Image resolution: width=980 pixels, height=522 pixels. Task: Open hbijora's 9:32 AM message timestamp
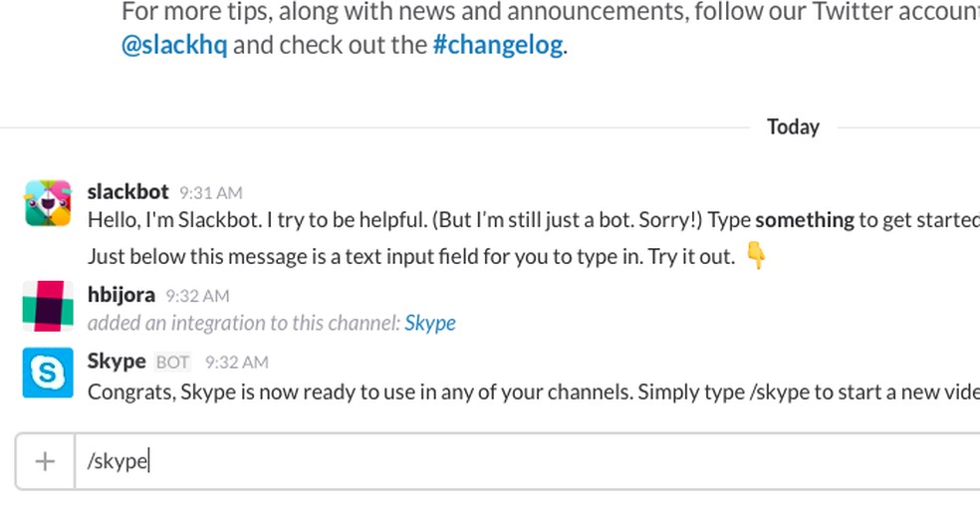[x=197, y=296]
